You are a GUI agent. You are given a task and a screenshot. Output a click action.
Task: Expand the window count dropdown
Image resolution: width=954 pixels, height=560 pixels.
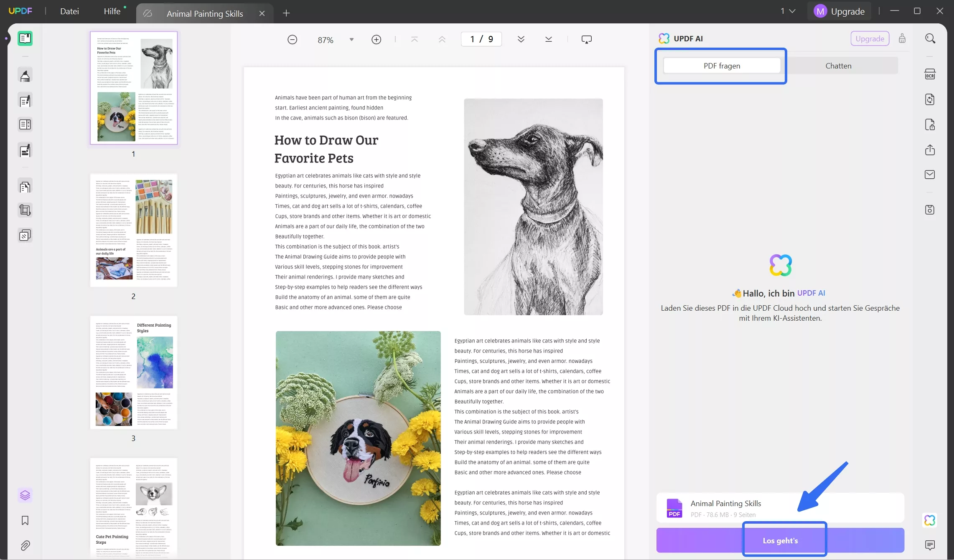click(x=788, y=11)
